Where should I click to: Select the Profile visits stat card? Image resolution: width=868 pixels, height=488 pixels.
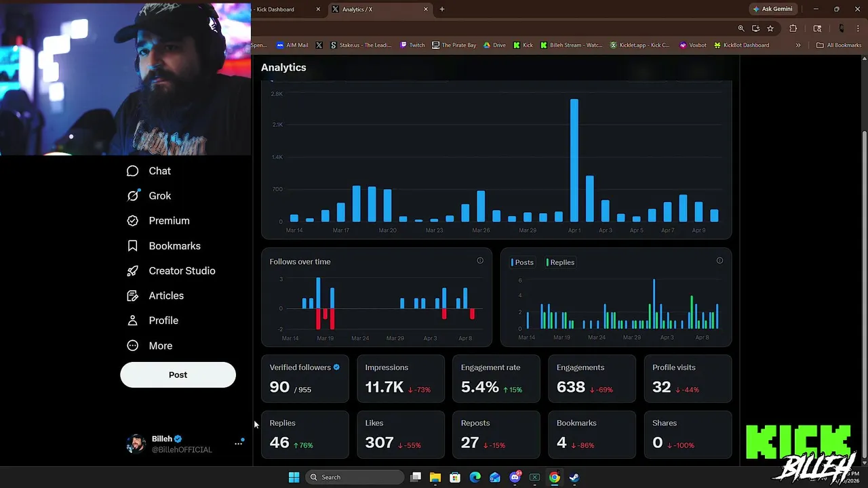click(688, 379)
